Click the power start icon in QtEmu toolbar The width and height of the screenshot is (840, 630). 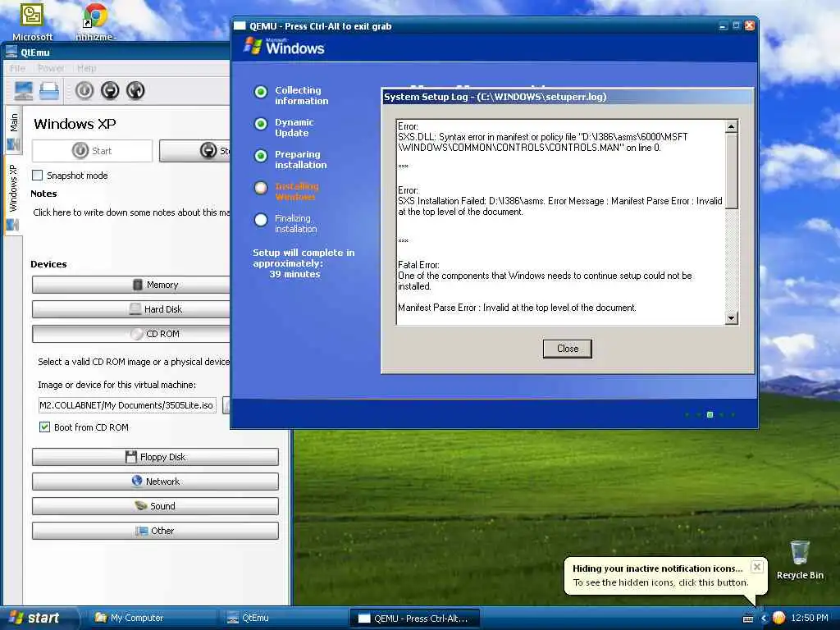[x=84, y=90]
